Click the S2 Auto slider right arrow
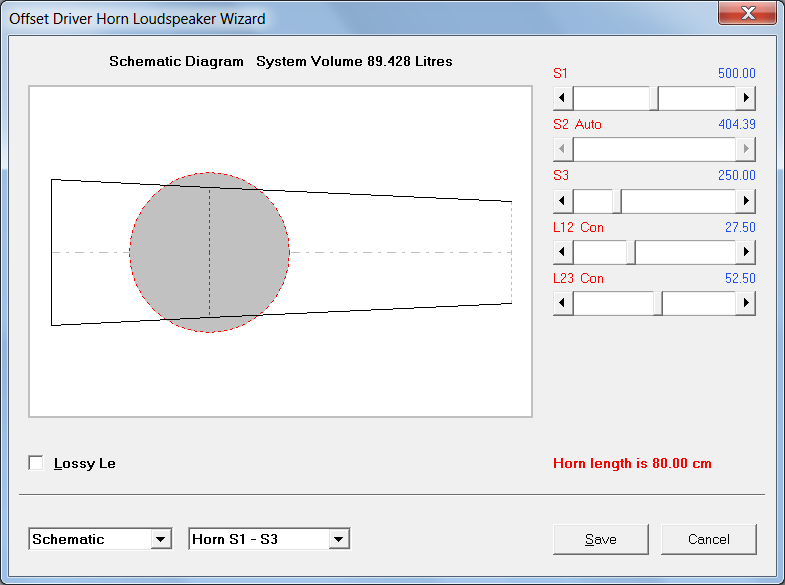Viewport: 785px width, 585px height. pyautogui.click(x=745, y=149)
